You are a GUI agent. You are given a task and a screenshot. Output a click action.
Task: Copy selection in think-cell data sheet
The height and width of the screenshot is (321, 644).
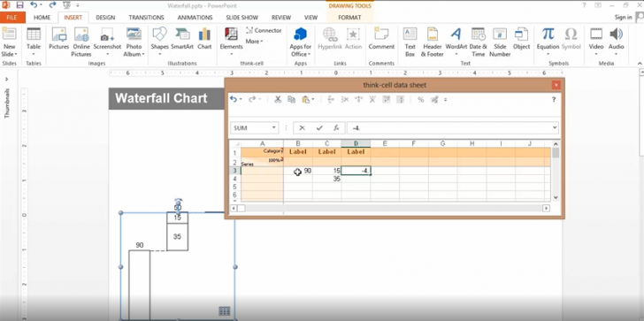(291, 99)
